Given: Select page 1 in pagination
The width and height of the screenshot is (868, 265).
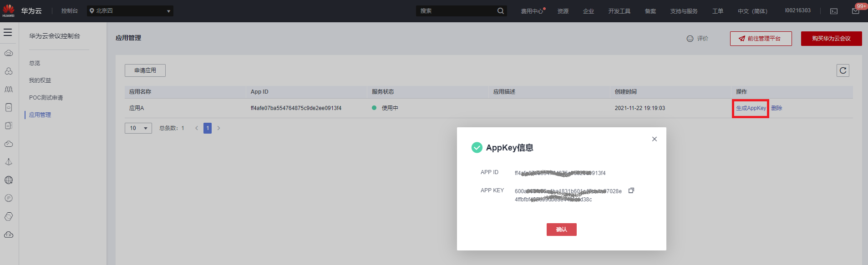Looking at the screenshot, I should coord(208,128).
